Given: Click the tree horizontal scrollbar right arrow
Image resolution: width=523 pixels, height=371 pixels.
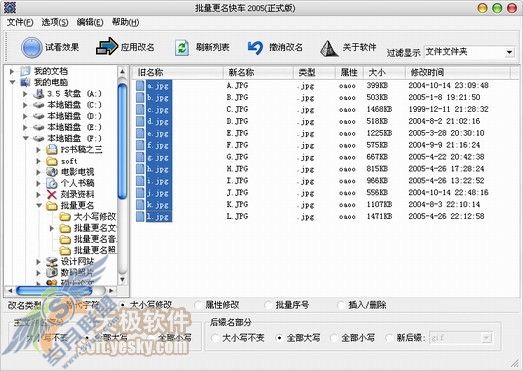Looking at the screenshot, I should [111, 291].
